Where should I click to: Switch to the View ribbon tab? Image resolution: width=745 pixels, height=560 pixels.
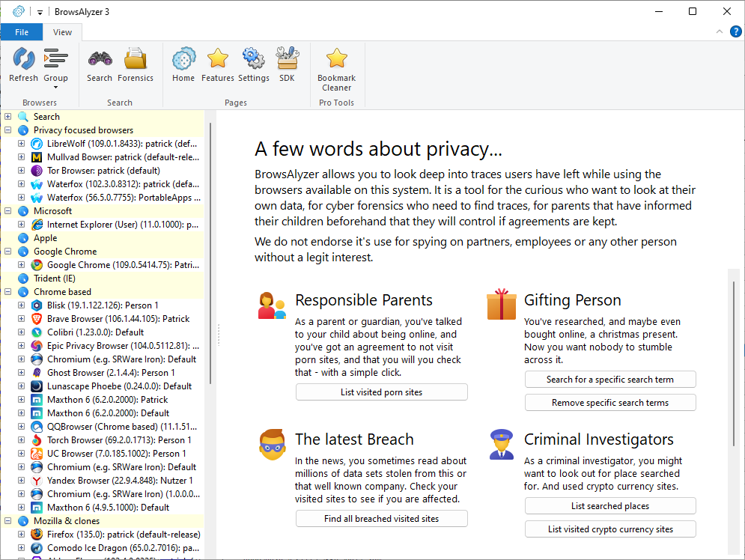tap(62, 32)
